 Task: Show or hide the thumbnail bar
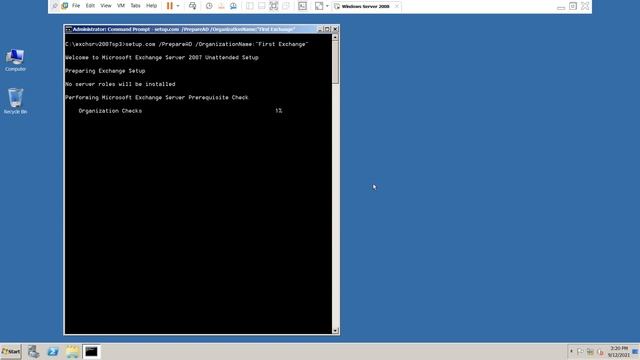(x=262, y=6)
